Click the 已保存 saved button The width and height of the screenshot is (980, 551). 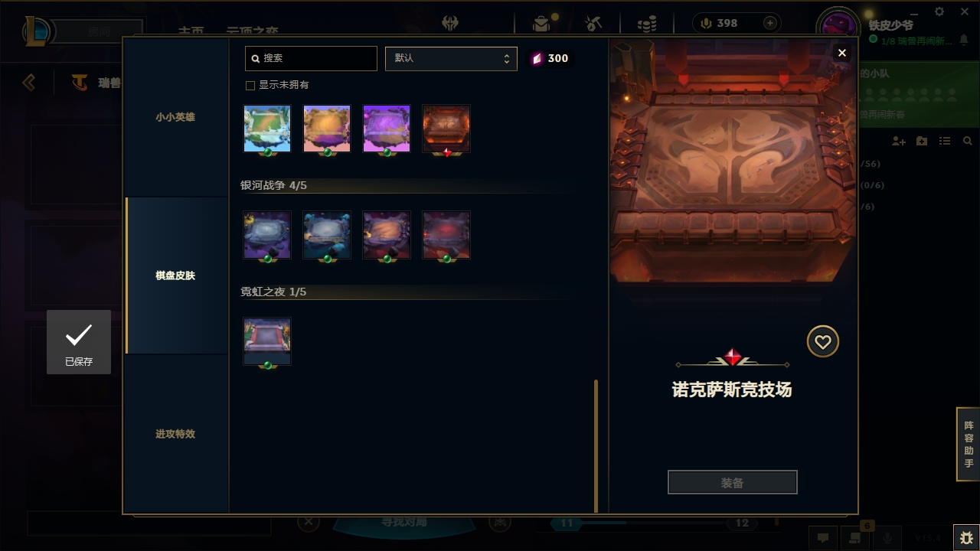pyautogui.click(x=79, y=342)
